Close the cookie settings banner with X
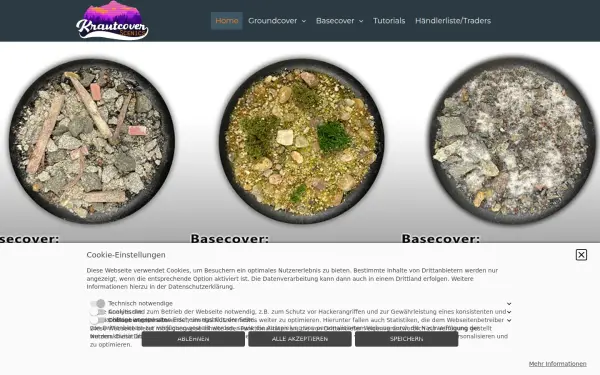 581,254
